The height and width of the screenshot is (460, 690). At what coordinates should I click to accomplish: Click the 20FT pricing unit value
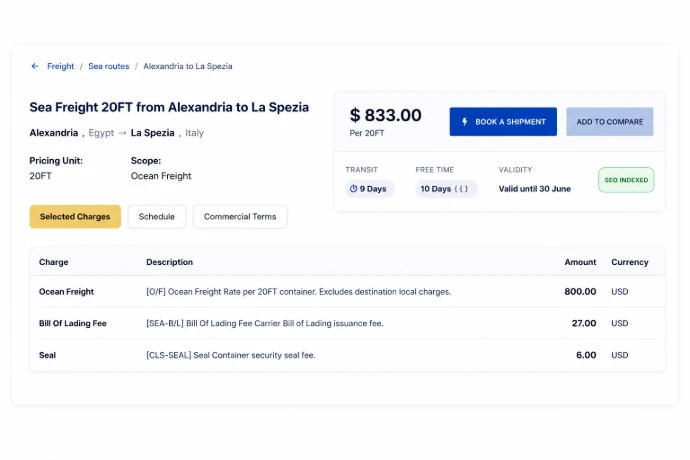click(x=40, y=176)
